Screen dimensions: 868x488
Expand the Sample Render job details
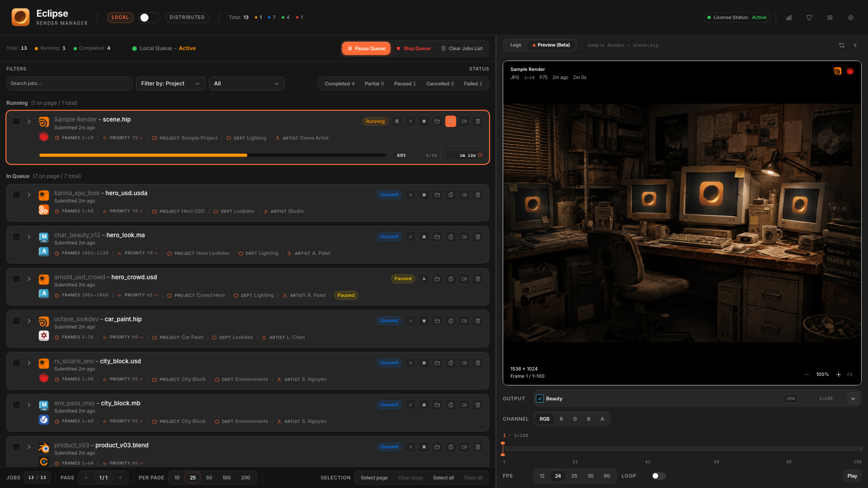29,122
